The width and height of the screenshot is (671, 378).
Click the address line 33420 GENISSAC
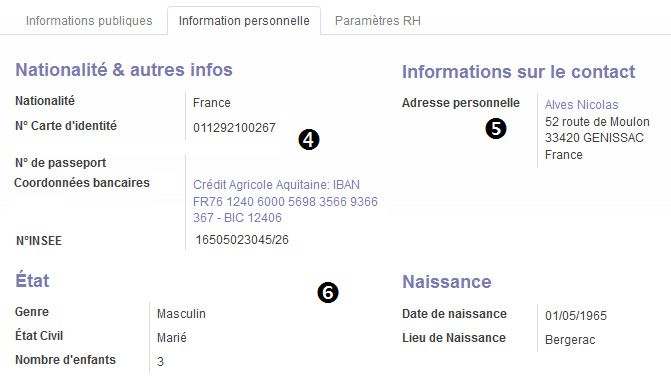pos(594,138)
